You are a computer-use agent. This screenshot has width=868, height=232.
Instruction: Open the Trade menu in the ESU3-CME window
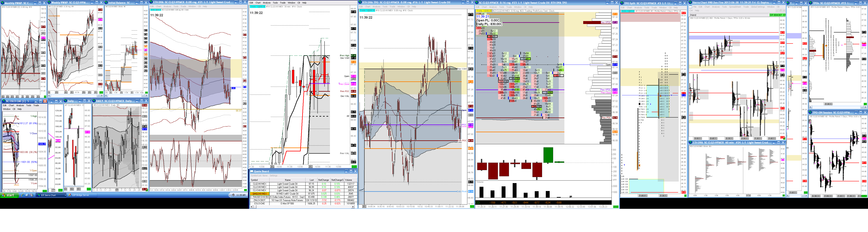pyautogui.click(x=36, y=105)
